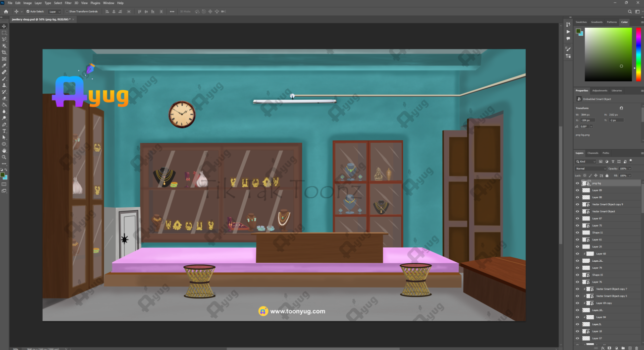This screenshot has width=644, height=350.
Task: Uncheck the Auto-Select checkbox
Action: (x=27, y=11)
